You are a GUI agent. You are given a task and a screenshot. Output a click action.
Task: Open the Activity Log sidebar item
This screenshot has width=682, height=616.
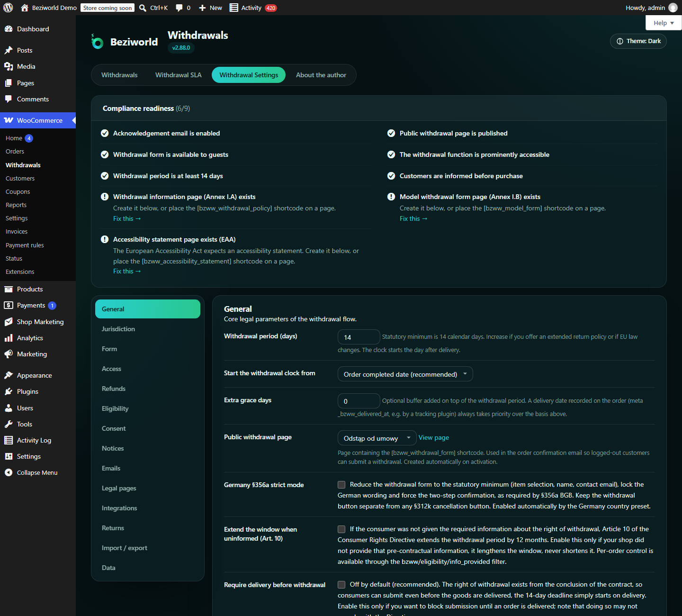click(38, 440)
